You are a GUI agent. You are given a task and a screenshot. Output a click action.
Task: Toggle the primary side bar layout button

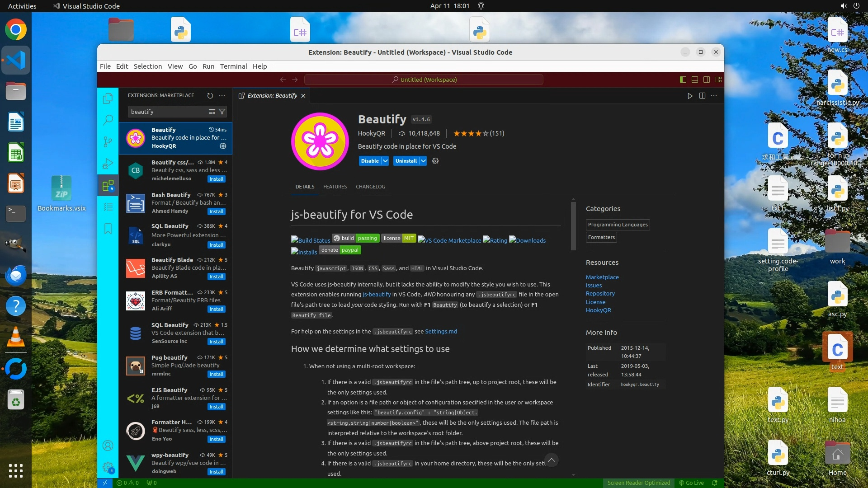pyautogui.click(x=683, y=80)
